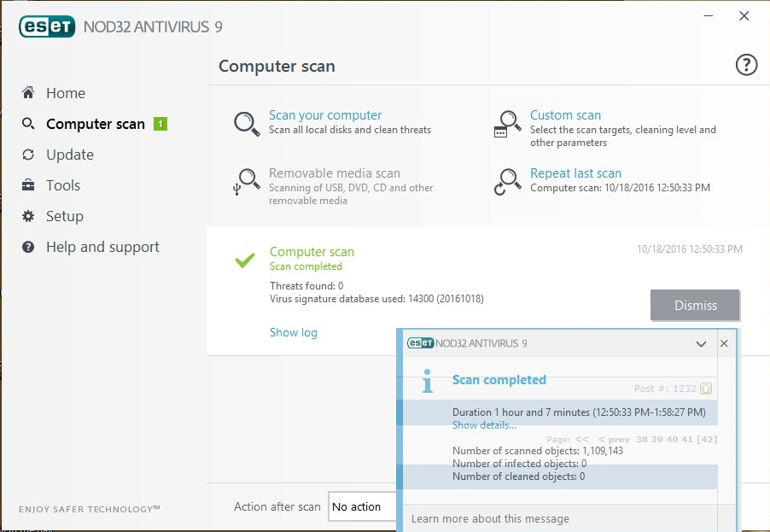770x532 pixels.
Task: Click the Virus signature database used line
Action: [x=376, y=299]
